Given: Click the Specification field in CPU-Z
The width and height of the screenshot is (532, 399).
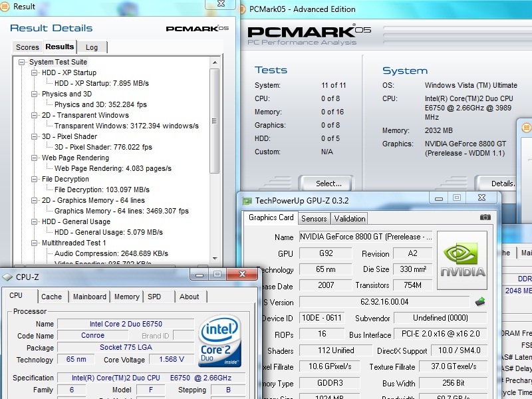Looking at the screenshot, I should 152,378.
